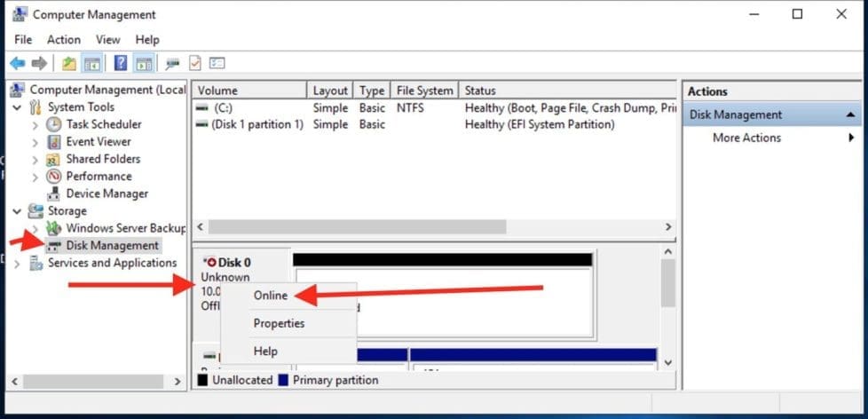Screen dimensions: 868x419
Task: Click the Back arrow toolbar icon
Action: tap(17, 63)
